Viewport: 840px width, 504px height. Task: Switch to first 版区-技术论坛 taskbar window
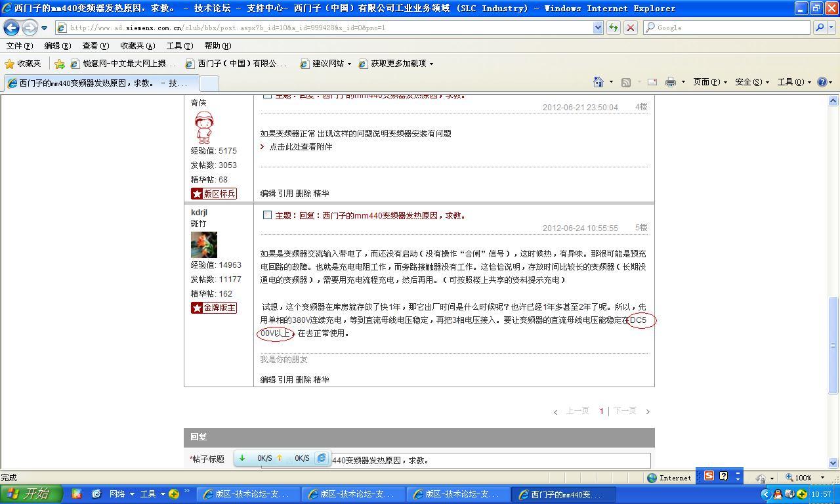coord(249,494)
